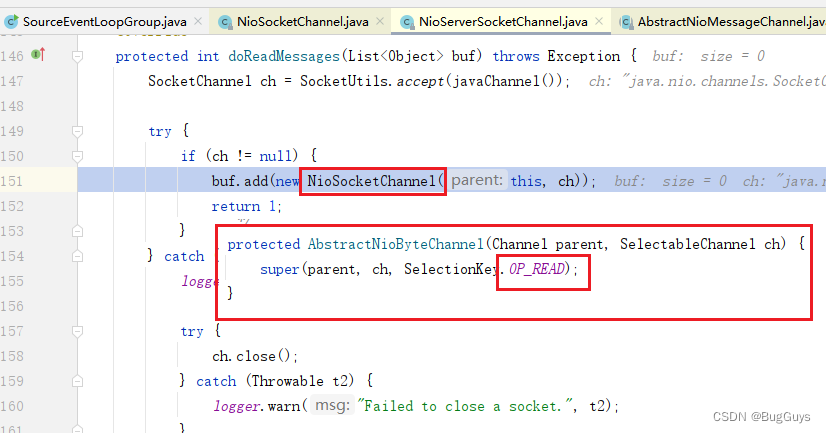Click logger.warn on line 160
This screenshot has height=433, width=826.
[x=257, y=406]
